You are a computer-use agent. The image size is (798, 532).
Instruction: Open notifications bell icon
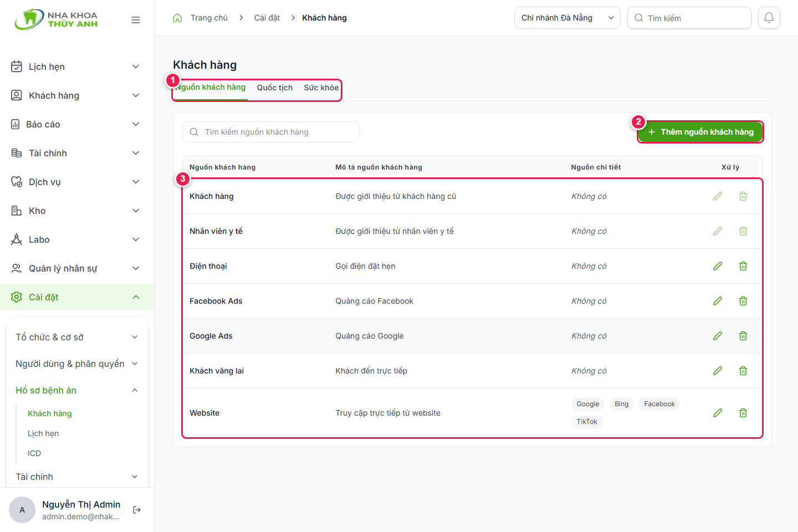tap(769, 18)
